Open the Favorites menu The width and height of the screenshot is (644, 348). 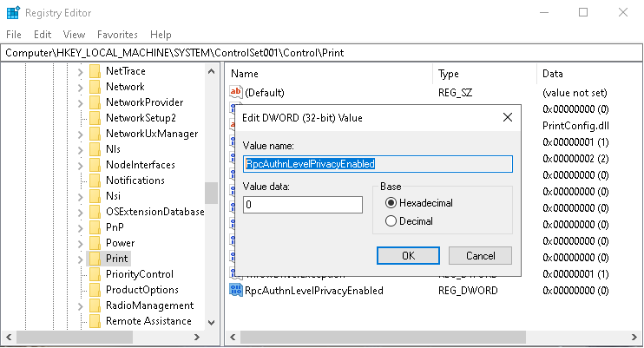(117, 35)
